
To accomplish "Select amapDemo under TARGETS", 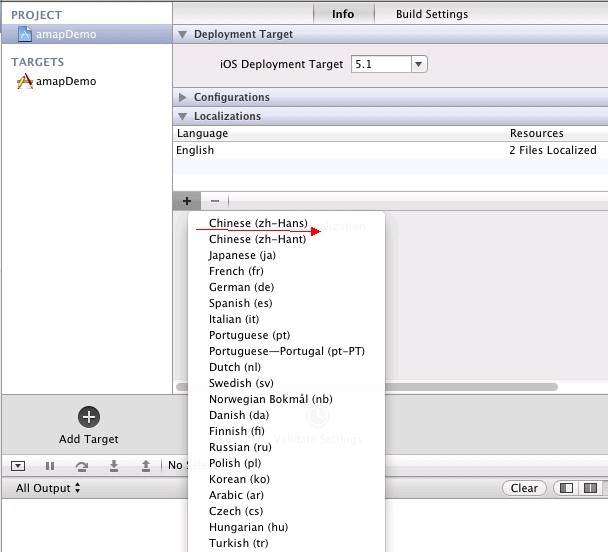I will coord(66,81).
